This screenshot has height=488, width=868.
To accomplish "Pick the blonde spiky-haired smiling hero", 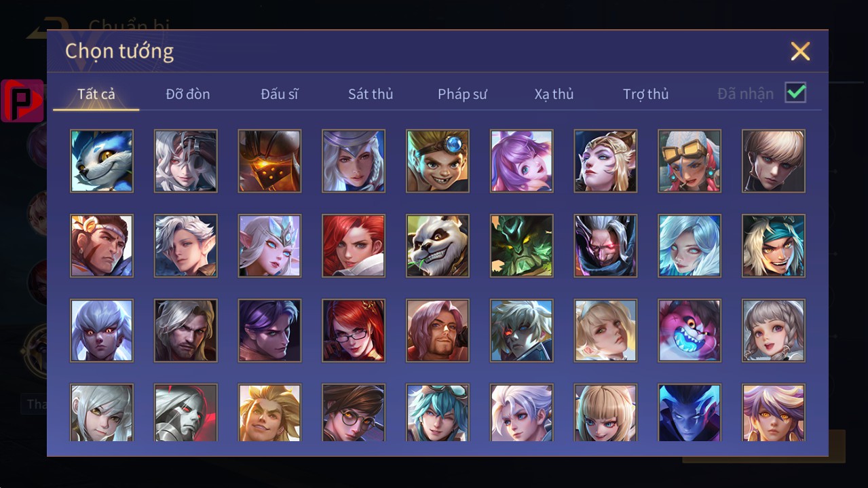I will click(269, 413).
